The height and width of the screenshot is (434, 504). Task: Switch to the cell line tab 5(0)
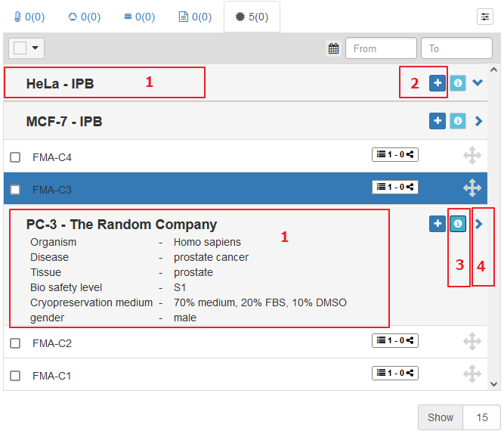[252, 17]
